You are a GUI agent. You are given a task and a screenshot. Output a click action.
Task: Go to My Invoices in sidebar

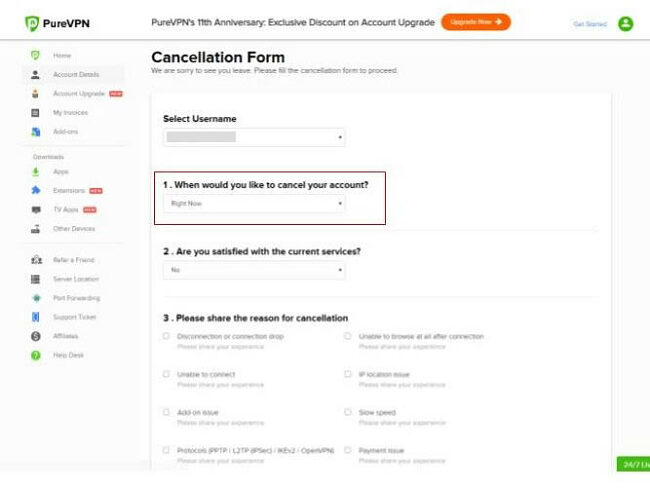[x=71, y=113]
